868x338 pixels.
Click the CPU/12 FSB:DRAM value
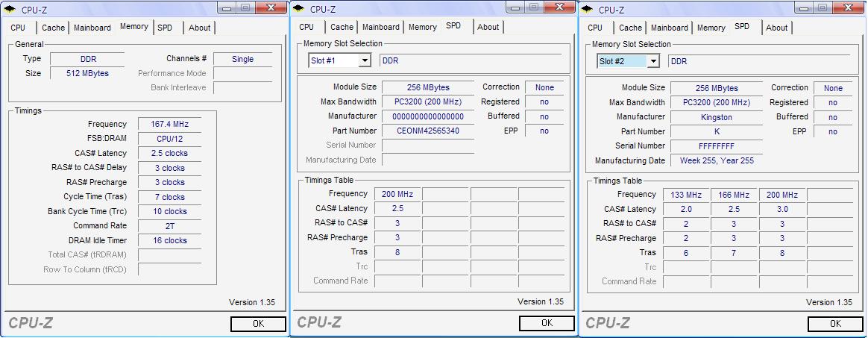click(169, 139)
